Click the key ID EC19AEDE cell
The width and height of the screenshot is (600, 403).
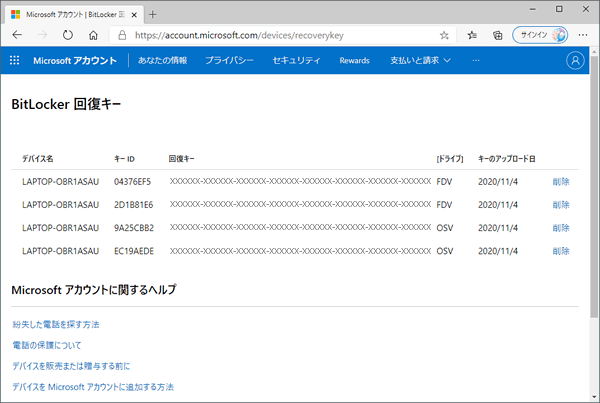(134, 251)
